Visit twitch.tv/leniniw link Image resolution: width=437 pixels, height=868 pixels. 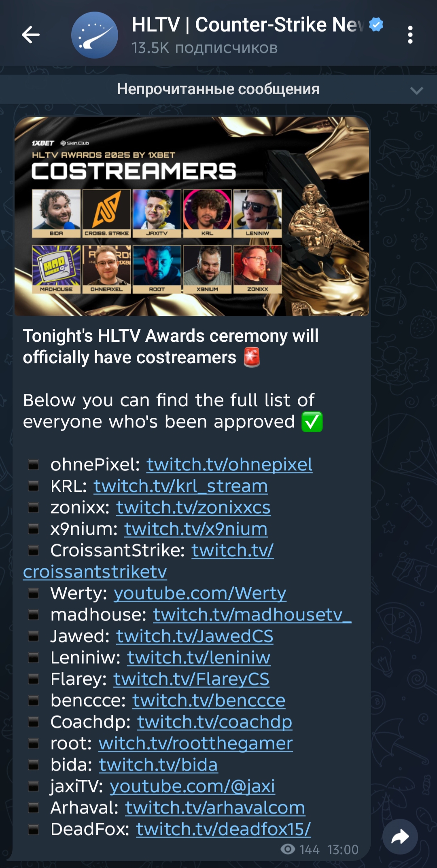pyautogui.click(x=199, y=658)
